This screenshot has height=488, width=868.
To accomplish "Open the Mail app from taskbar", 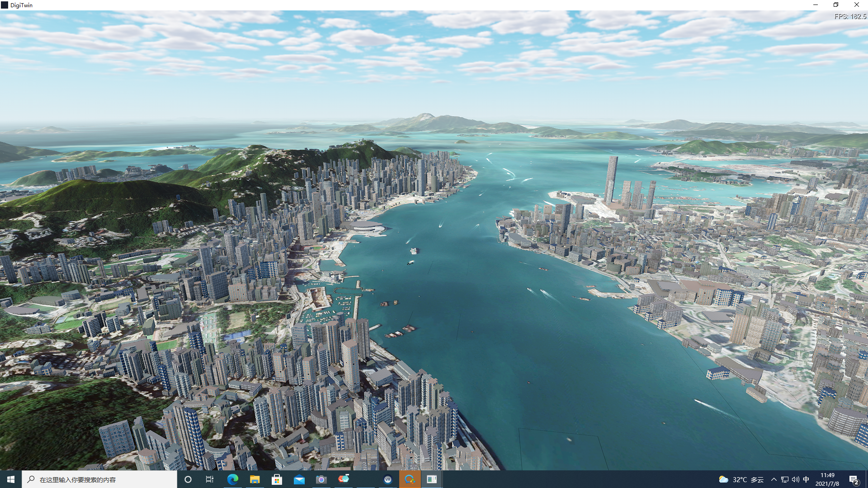I will (x=299, y=479).
